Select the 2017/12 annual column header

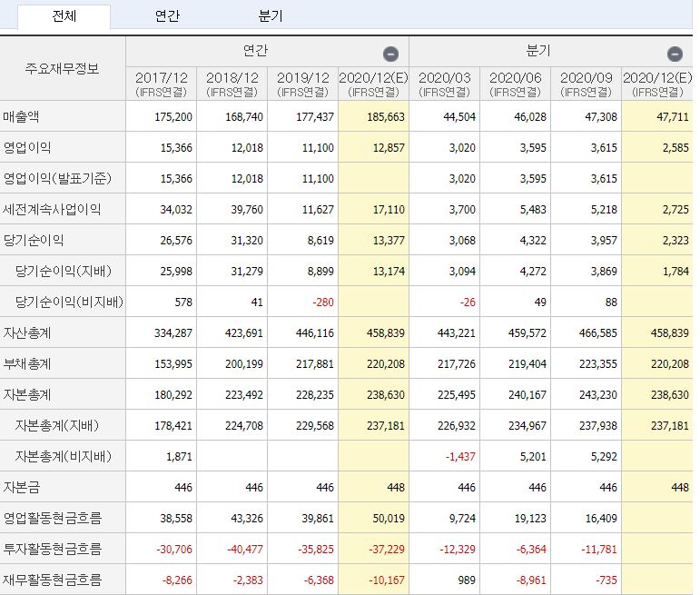tap(162, 84)
